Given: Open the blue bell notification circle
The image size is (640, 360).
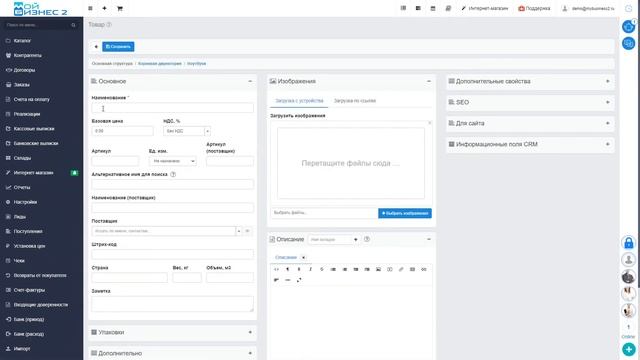Looking at the screenshot, I should coord(629,27).
